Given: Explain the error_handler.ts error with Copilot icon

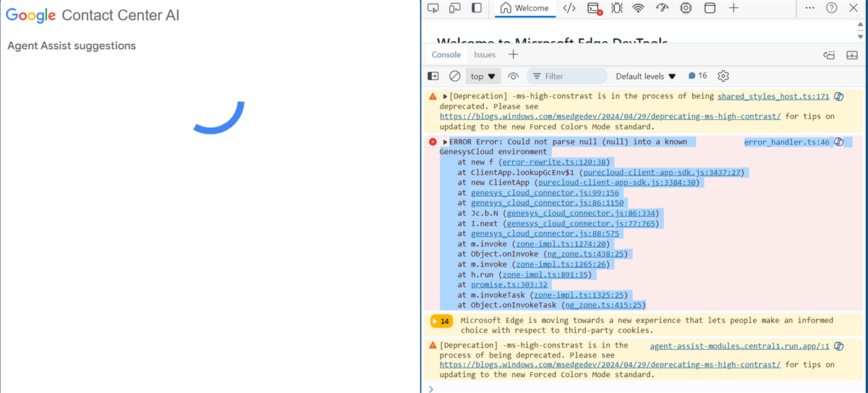Looking at the screenshot, I should (838, 142).
